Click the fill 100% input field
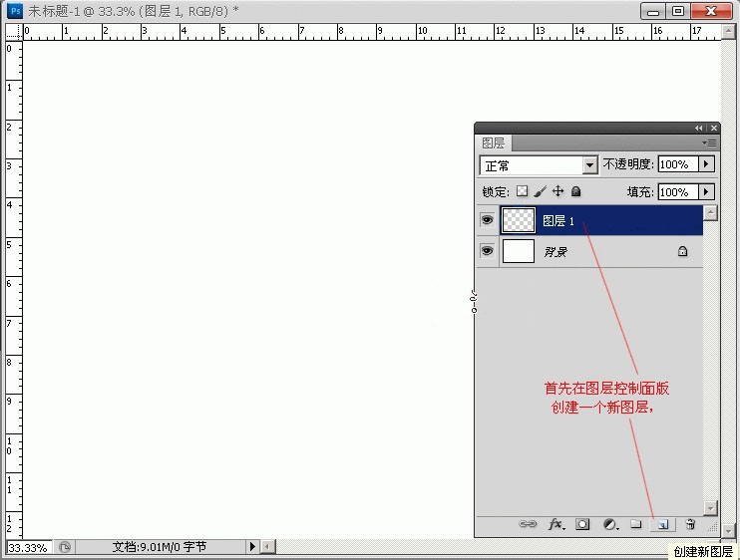The width and height of the screenshot is (740, 560). tap(678, 192)
